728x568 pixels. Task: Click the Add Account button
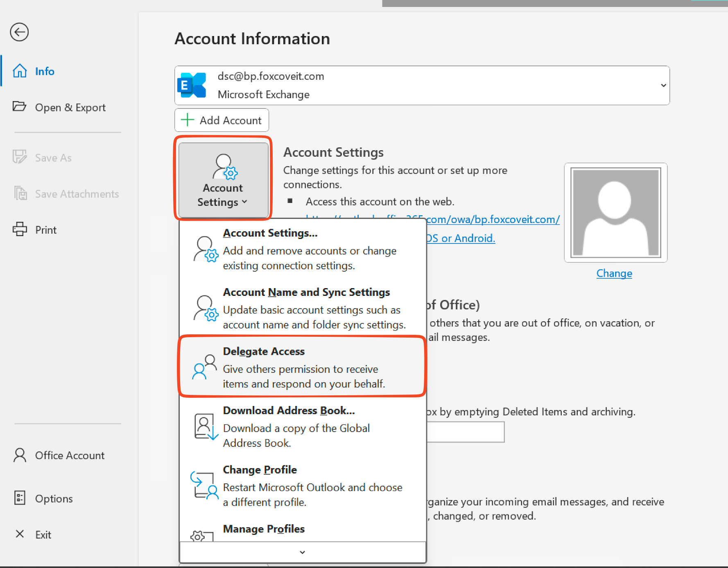tap(222, 120)
